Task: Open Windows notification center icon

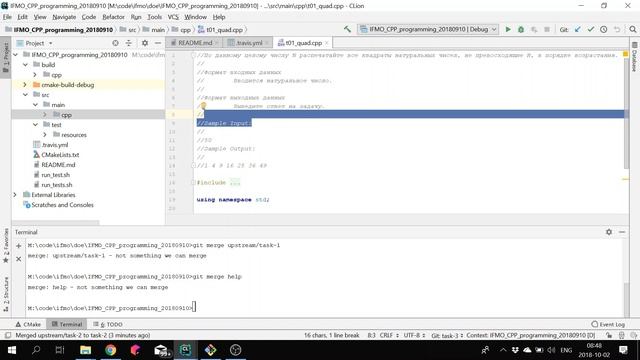Action: tap(623, 350)
